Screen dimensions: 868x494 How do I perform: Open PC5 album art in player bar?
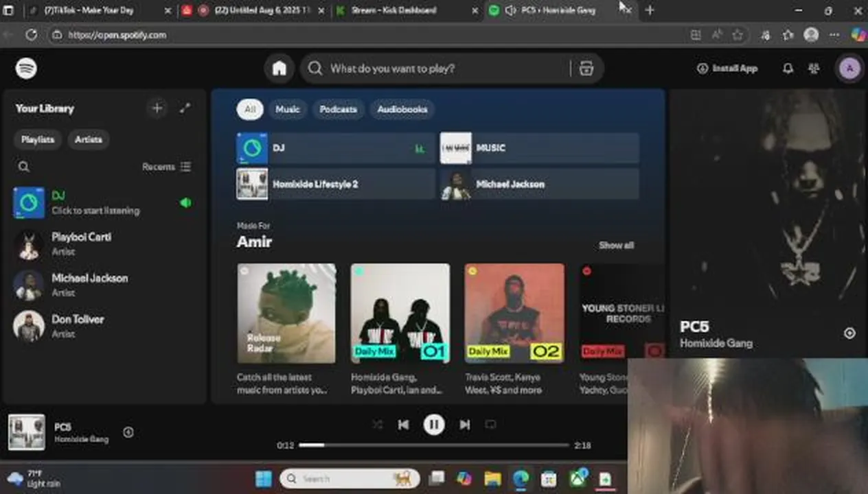coord(27,432)
